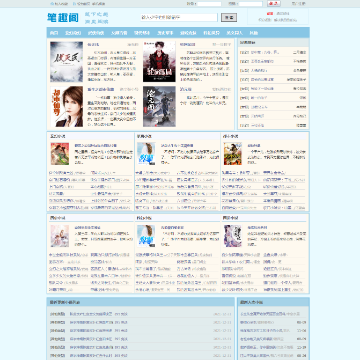The image size is (360, 360).
Task: Click the 笔趣阁 site logo
Action: (63, 18)
